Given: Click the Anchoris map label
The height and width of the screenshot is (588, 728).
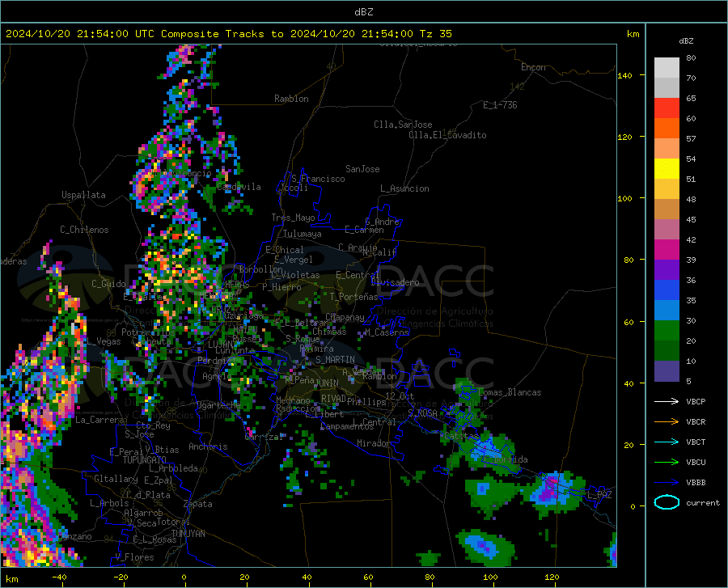Looking at the screenshot, I should tap(208, 446).
